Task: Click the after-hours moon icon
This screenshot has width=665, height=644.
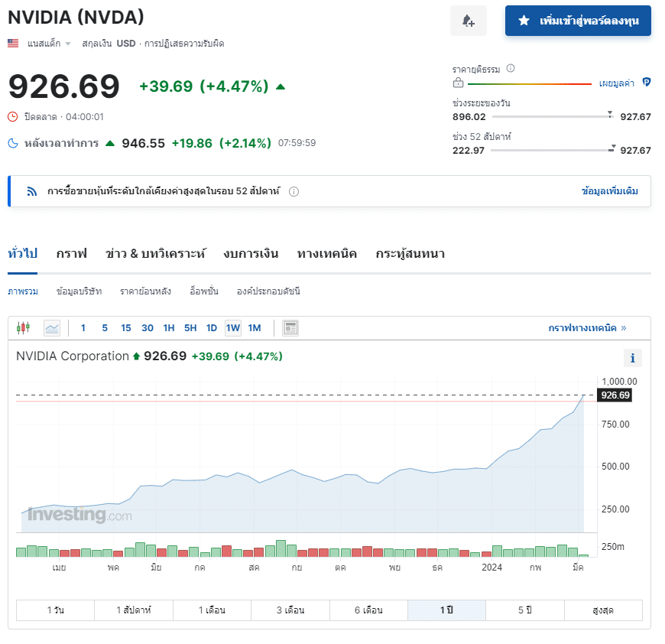Action: [x=13, y=143]
